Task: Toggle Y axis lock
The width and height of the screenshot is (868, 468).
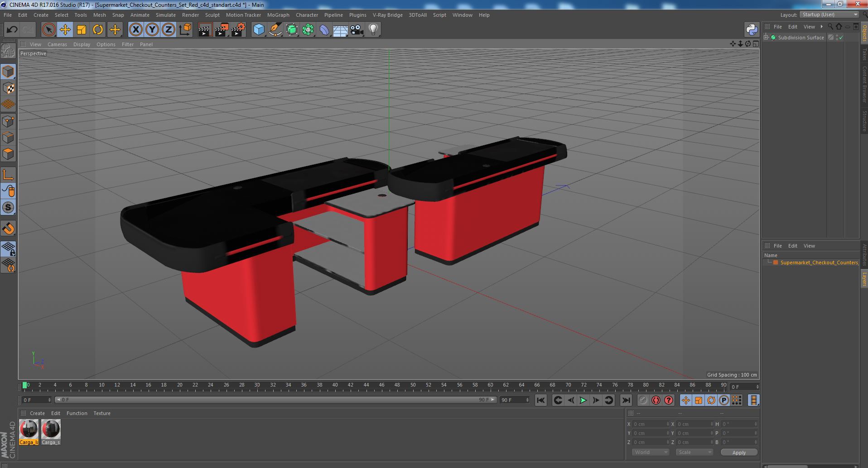Action: (x=152, y=30)
